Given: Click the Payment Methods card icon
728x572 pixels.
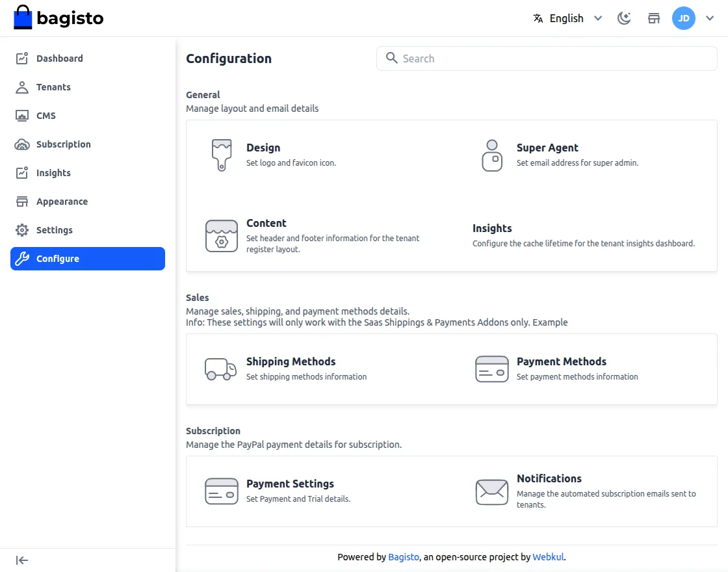Looking at the screenshot, I should coord(491,369).
